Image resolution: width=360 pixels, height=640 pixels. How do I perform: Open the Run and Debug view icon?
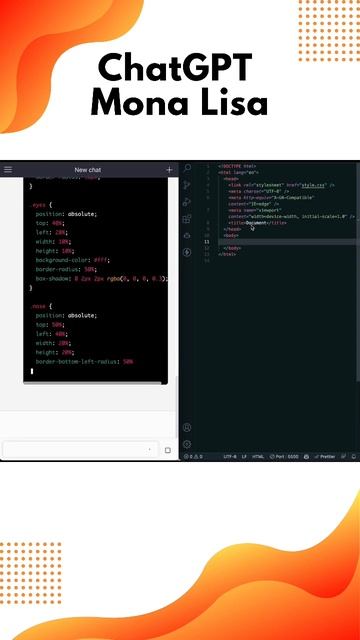[x=187, y=202]
